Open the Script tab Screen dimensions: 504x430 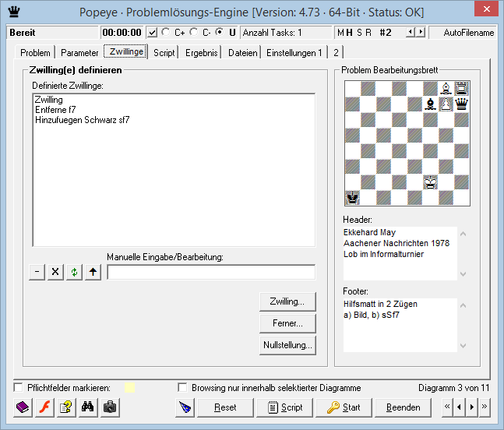tap(164, 53)
